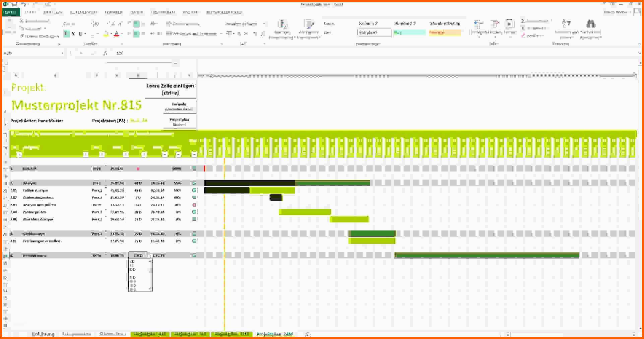
Task: Switch to the Einführung sheet tab
Action: point(43,334)
